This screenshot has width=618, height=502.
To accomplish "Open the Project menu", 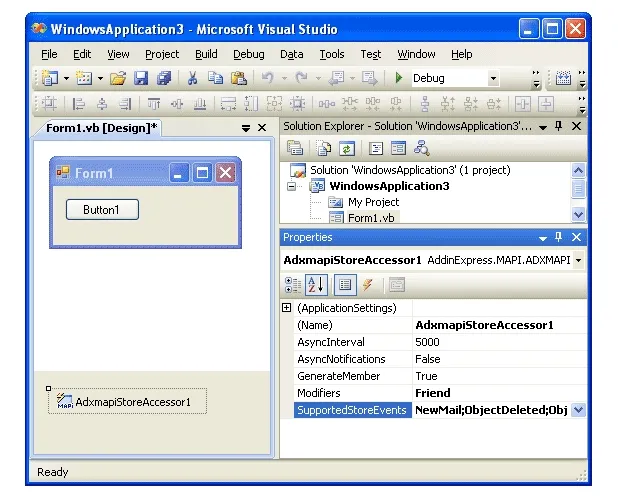I will (x=162, y=54).
